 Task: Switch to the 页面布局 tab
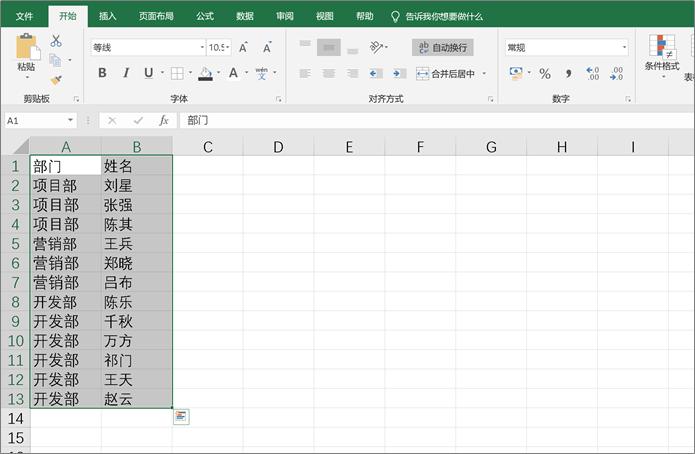156,16
